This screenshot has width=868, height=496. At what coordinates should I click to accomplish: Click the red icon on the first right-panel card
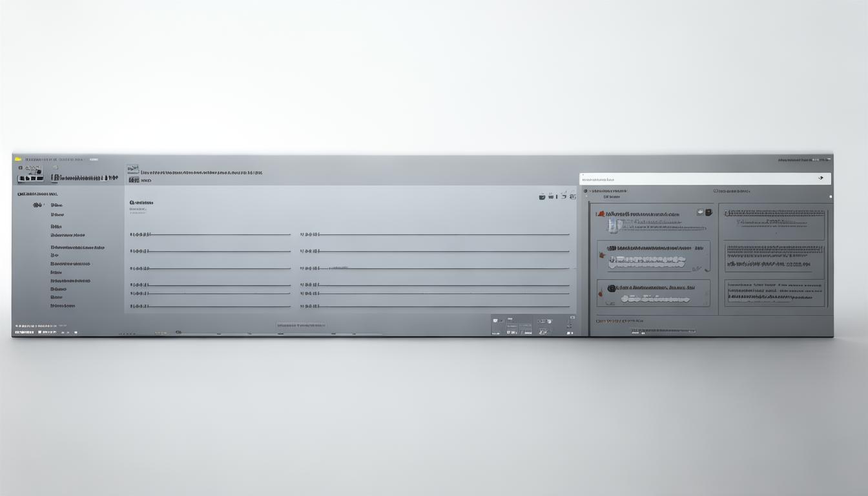tap(601, 213)
